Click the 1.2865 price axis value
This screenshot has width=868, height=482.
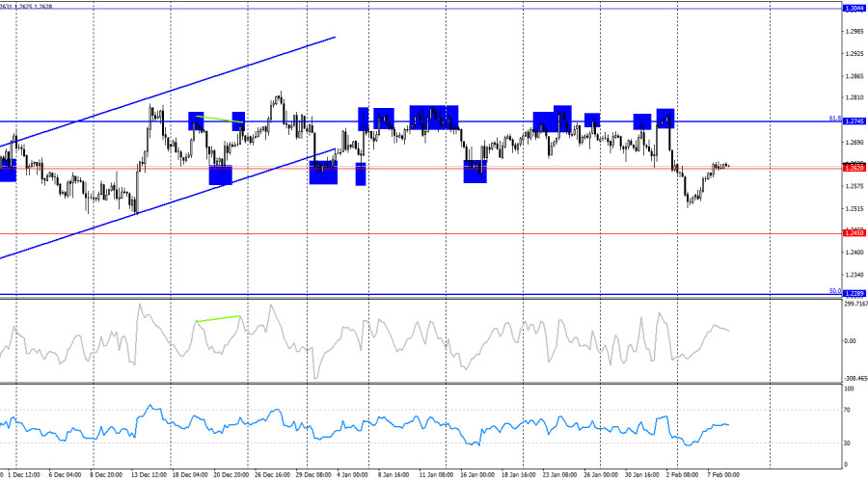click(x=854, y=76)
